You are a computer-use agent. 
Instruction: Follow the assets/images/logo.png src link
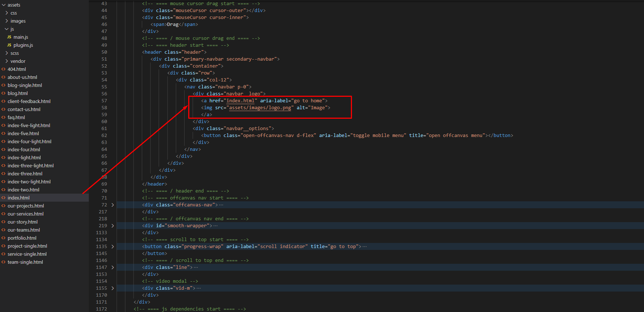[260, 108]
